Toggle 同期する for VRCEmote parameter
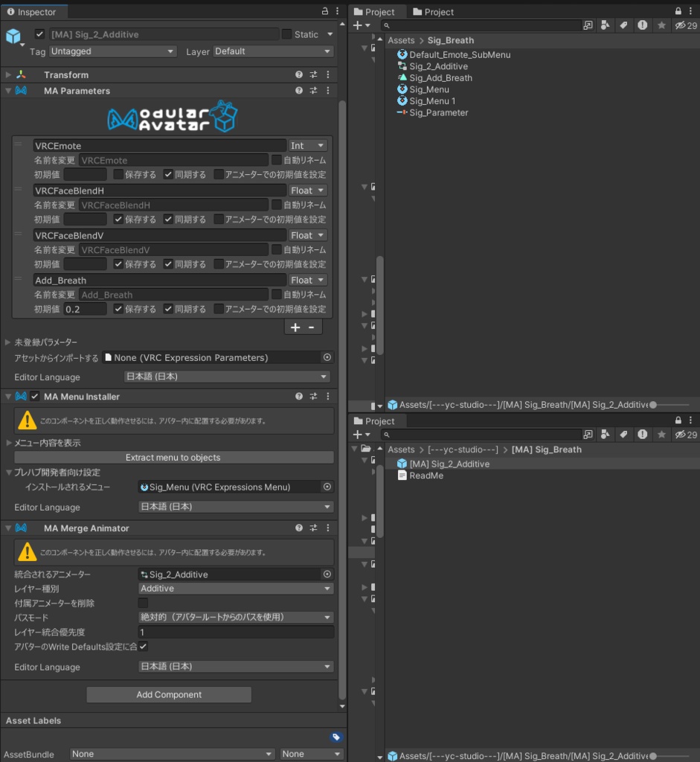 click(168, 174)
